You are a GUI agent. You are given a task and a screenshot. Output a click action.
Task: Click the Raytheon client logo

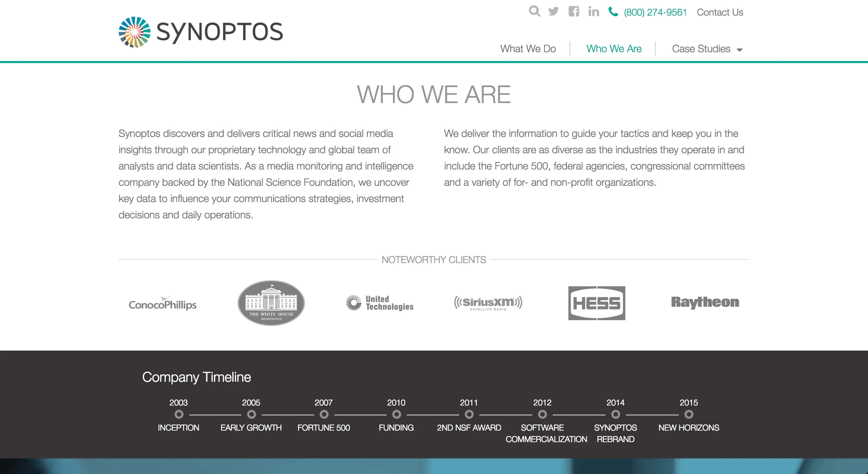pyautogui.click(x=705, y=302)
